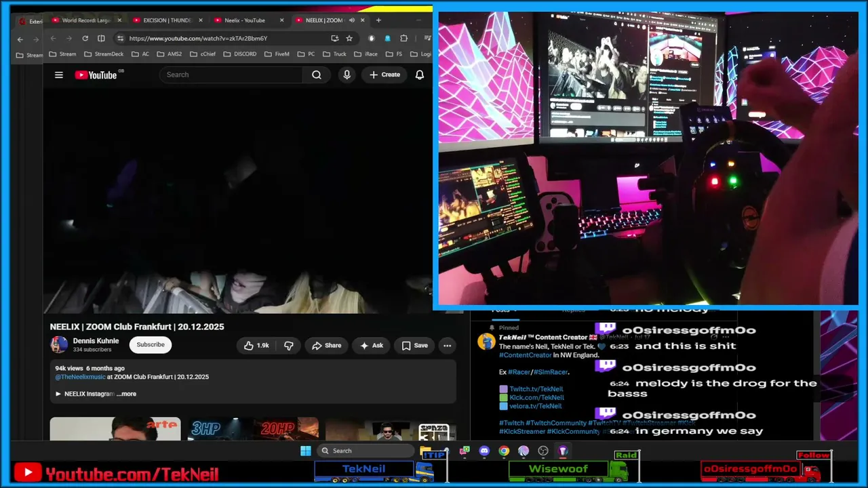
Task: Like the NEELIX video
Action: click(256, 346)
